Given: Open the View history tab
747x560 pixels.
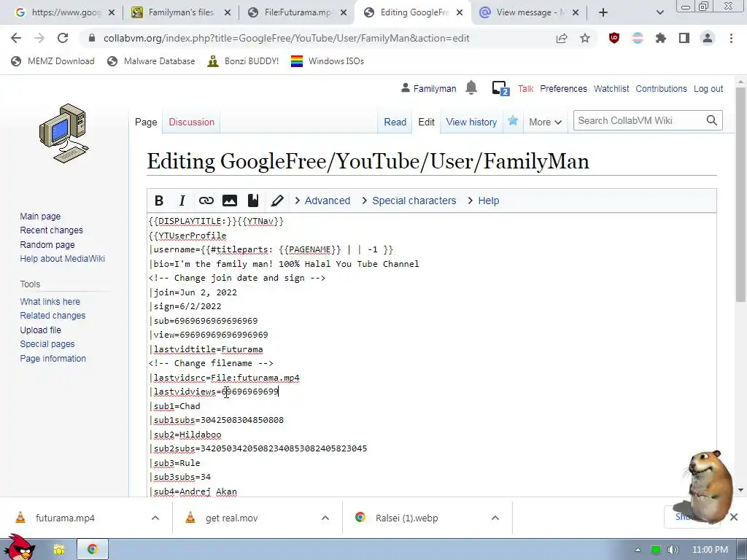Looking at the screenshot, I should [471, 122].
